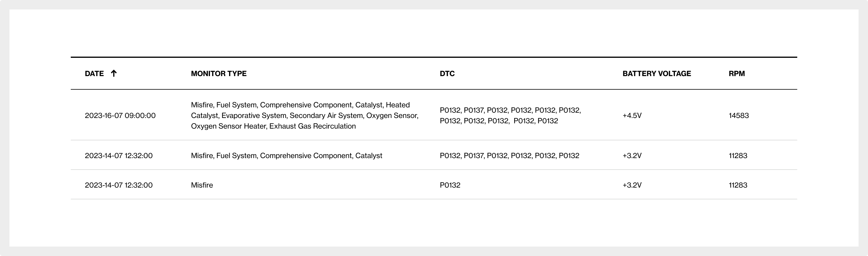Viewport: 868px width, 256px height.
Task: Click 11283 RPM in the middle row
Action: (x=738, y=156)
